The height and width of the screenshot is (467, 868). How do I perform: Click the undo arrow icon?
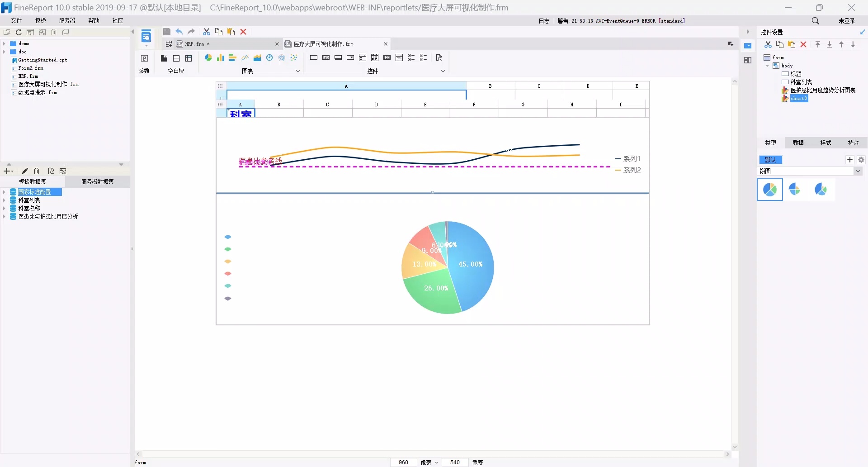click(x=179, y=32)
